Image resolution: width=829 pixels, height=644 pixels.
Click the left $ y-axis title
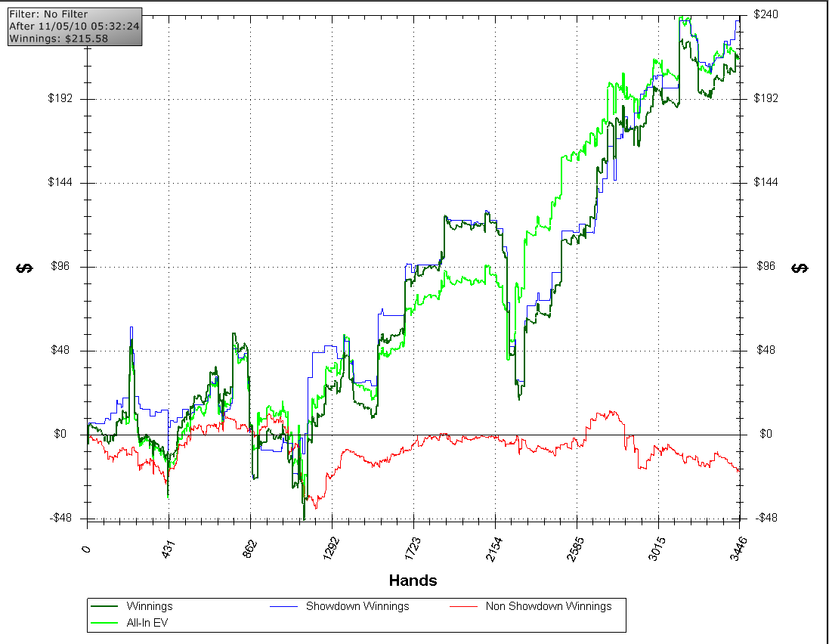25,268
